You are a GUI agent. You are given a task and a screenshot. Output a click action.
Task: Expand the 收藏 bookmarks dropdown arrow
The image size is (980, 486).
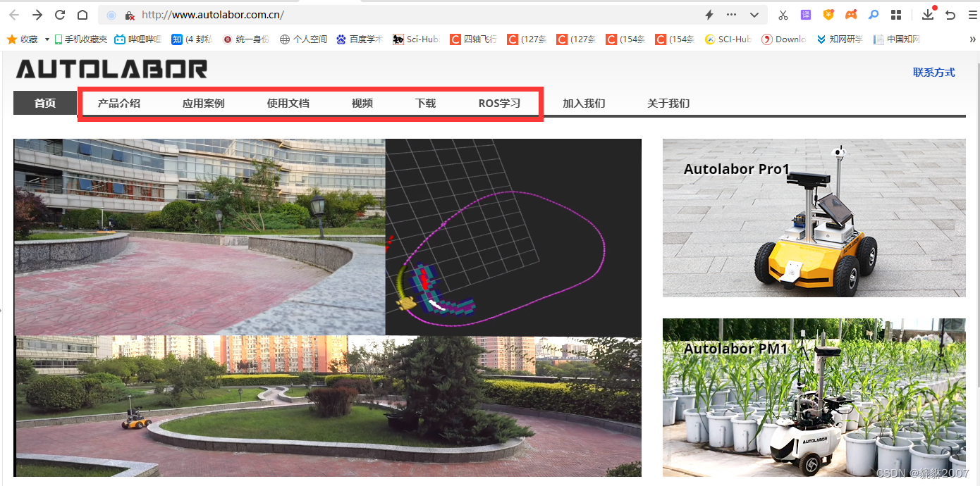click(x=47, y=39)
